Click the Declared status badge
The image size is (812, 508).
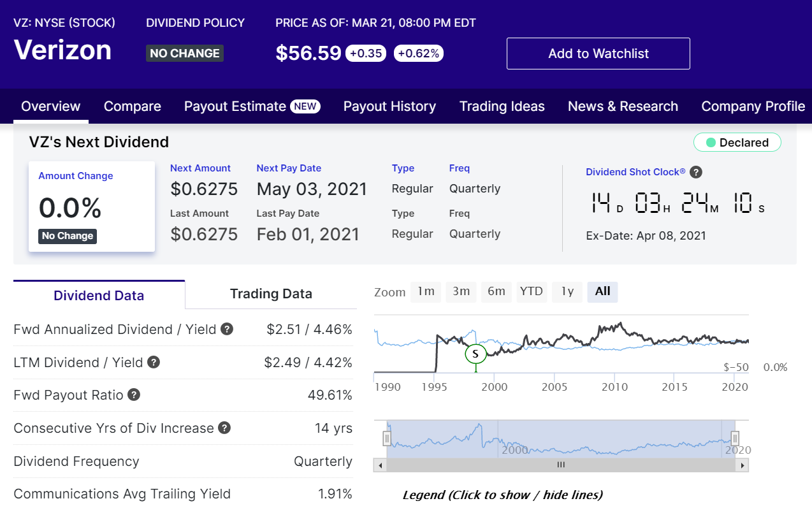click(737, 143)
